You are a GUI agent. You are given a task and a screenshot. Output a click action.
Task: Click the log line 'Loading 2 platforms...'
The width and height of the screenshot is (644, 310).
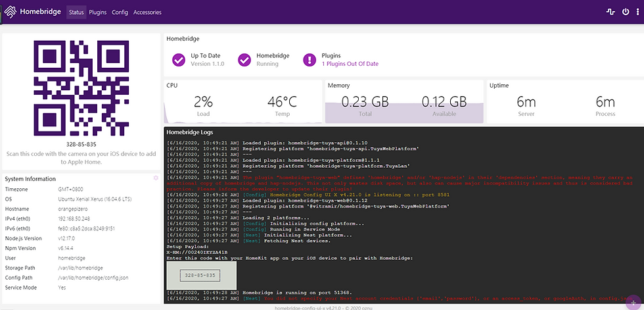click(276, 217)
